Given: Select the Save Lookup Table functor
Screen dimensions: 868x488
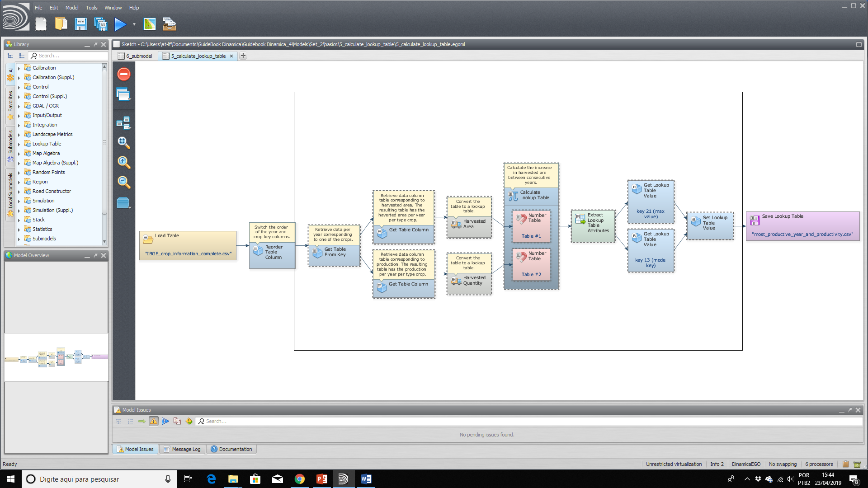Looking at the screenshot, I should pyautogui.click(x=802, y=226).
